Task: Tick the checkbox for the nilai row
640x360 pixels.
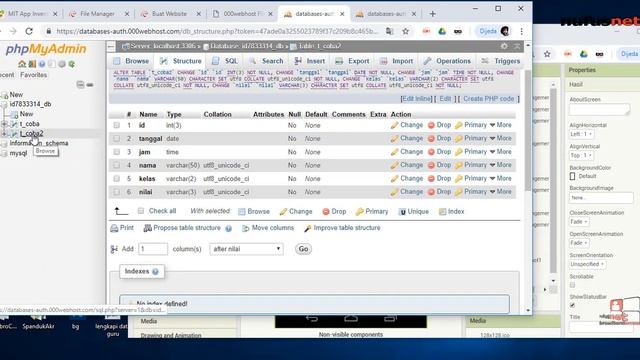Action: [x=117, y=192]
